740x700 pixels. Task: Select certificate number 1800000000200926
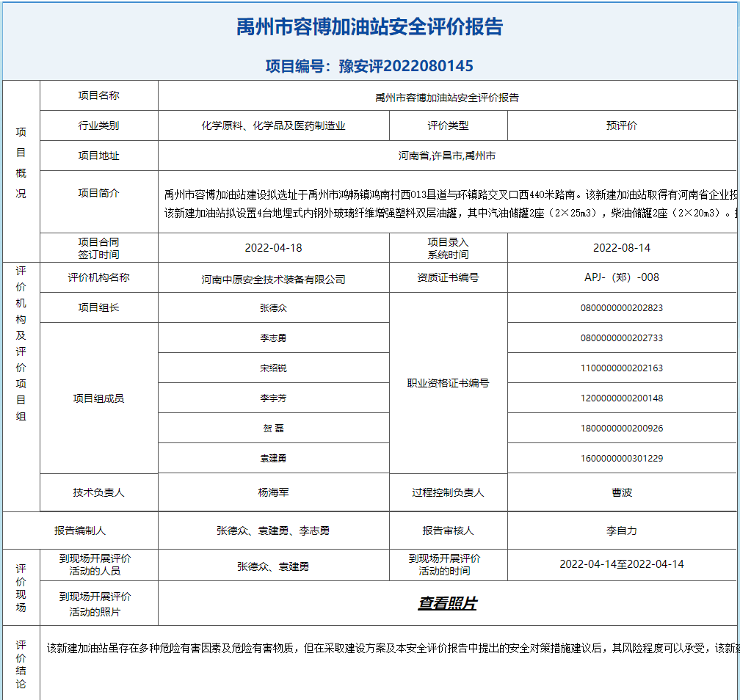point(622,429)
